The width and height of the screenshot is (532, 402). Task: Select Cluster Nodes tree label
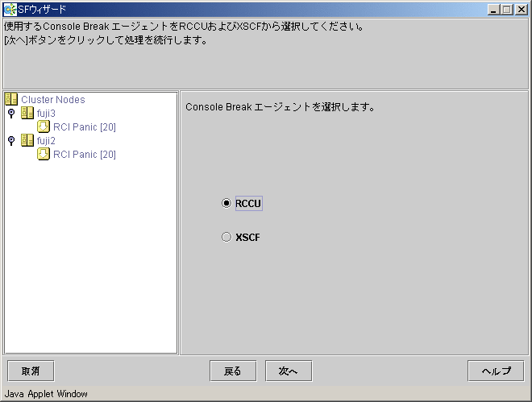point(53,100)
